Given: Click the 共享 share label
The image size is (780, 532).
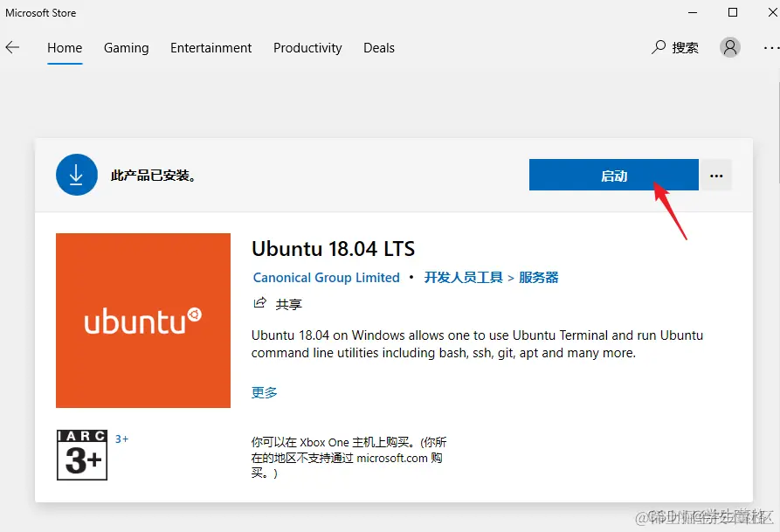Looking at the screenshot, I should pyautogui.click(x=289, y=304).
